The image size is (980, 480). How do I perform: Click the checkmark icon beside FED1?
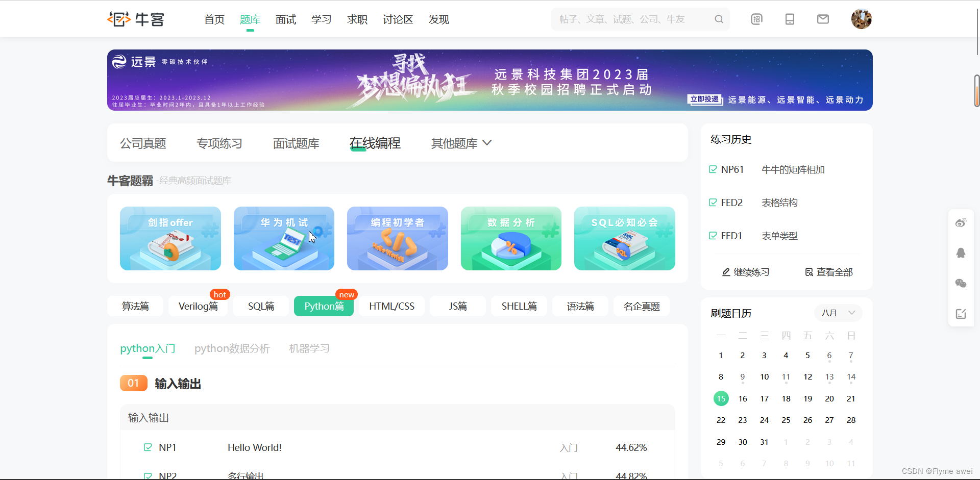coord(713,236)
